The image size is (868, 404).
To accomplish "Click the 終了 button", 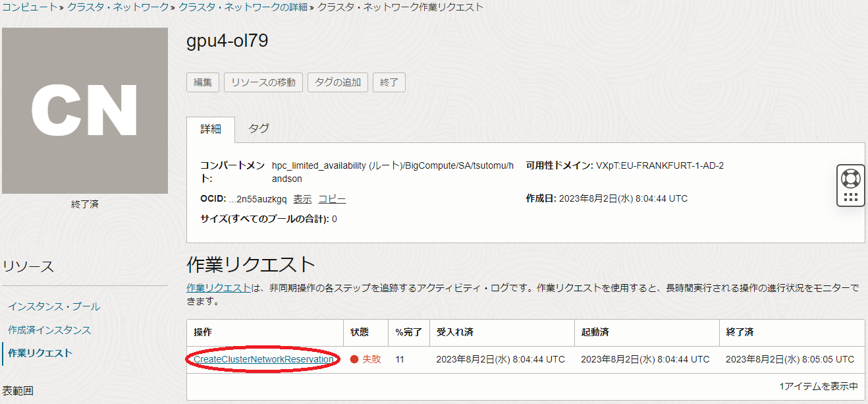I will pos(389,82).
